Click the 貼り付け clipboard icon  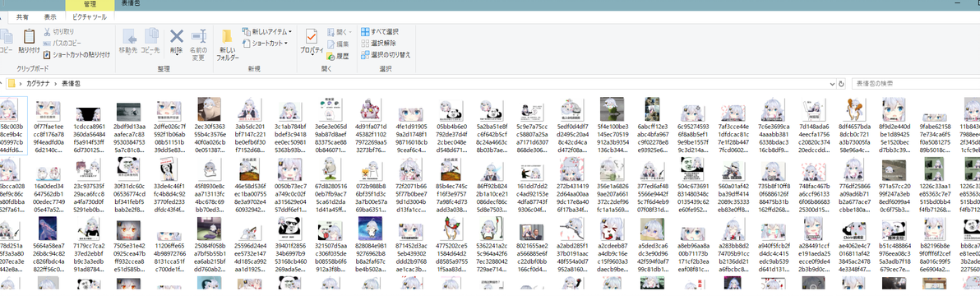tap(29, 38)
